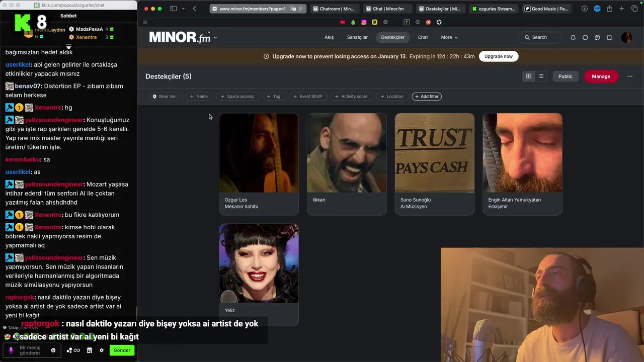This screenshot has width=644, height=362.
Task: Add the Event RSVP filter
Action: point(307,97)
